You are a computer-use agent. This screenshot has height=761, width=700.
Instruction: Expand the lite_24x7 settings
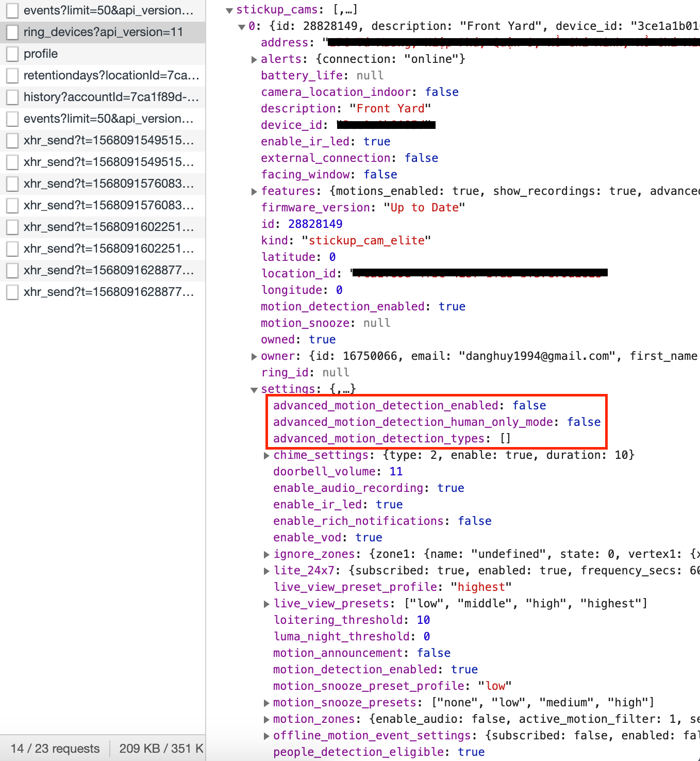[266, 571]
